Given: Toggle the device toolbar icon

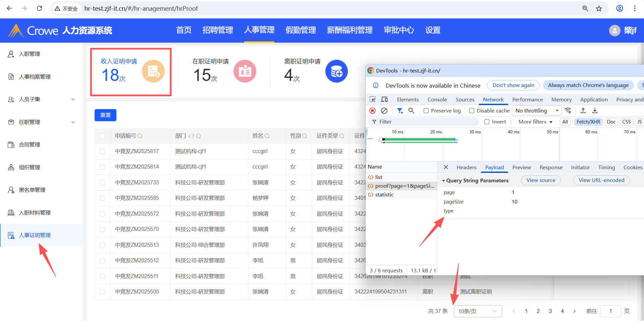Looking at the screenshot, I should [384, 100].
